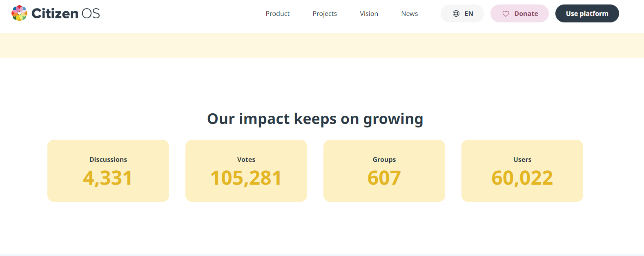
Task: Click the Use platform button
Action: (x=587, y=13)
